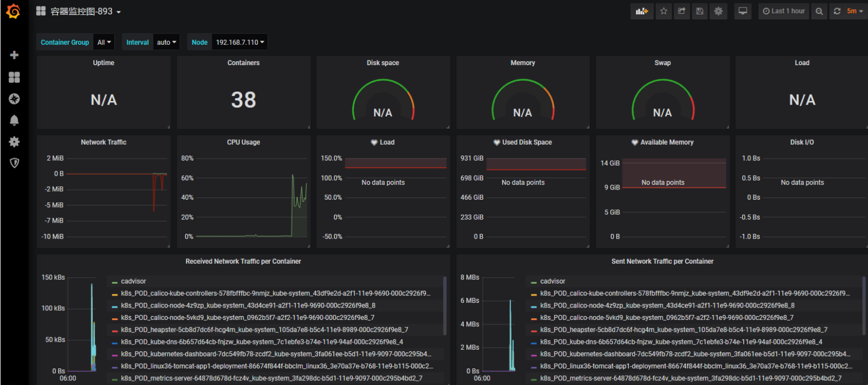The width and height of the screenshot is (868, 385).
Task: Open the Server Admin shield icon
Action: tap(14, 163)
